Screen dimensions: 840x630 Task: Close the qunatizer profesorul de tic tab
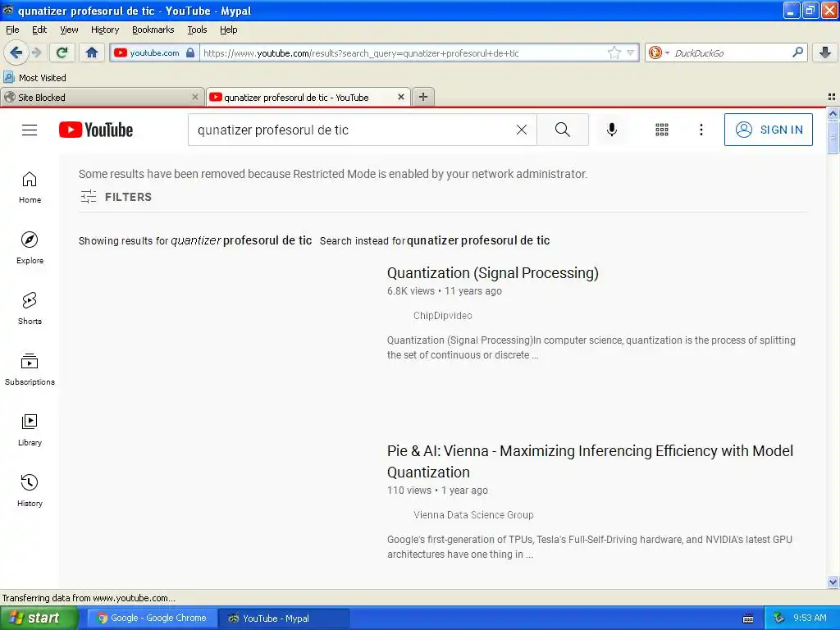(x=400, y=97)
